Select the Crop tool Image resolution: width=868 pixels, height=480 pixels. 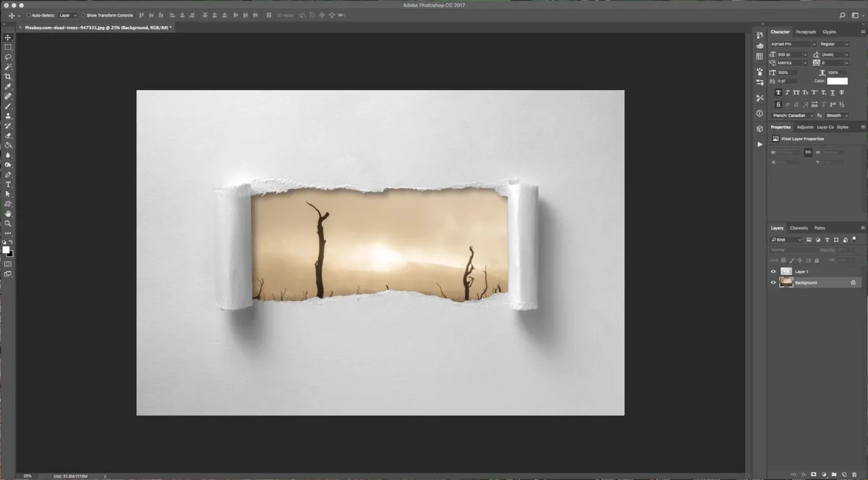tap(8, 76)
